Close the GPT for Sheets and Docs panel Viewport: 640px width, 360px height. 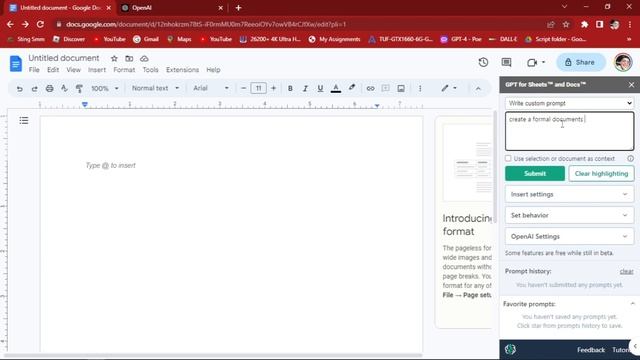coord(631,84)
